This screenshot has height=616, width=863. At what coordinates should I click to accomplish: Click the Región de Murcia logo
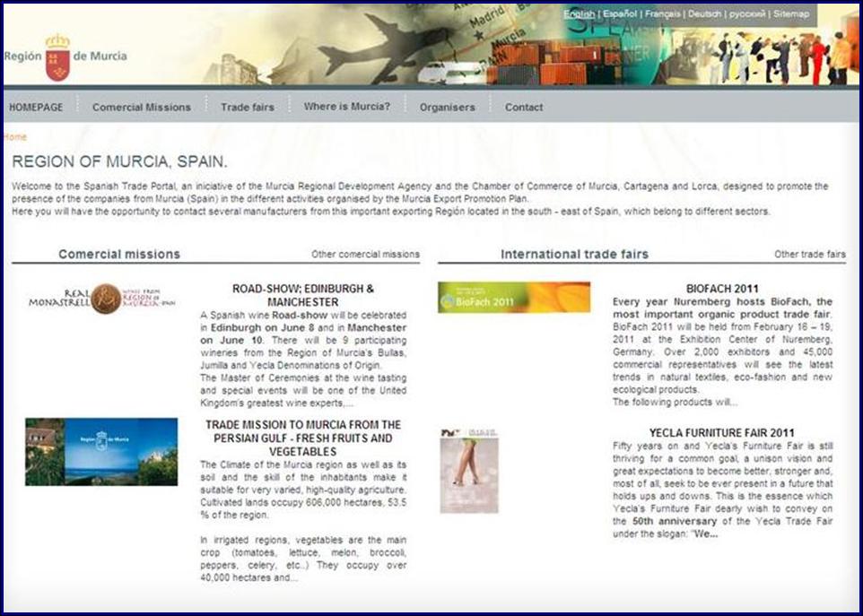(65, 56)
